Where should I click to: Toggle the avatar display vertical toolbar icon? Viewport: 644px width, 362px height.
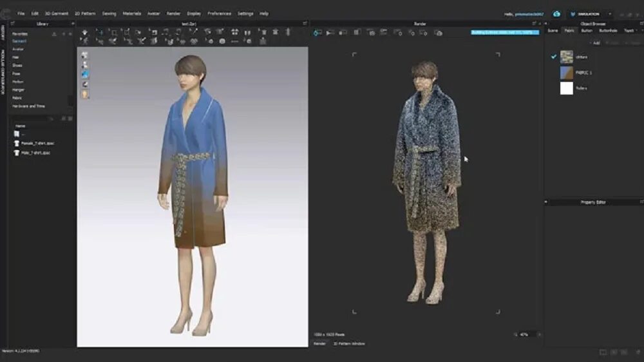[84, 65]
